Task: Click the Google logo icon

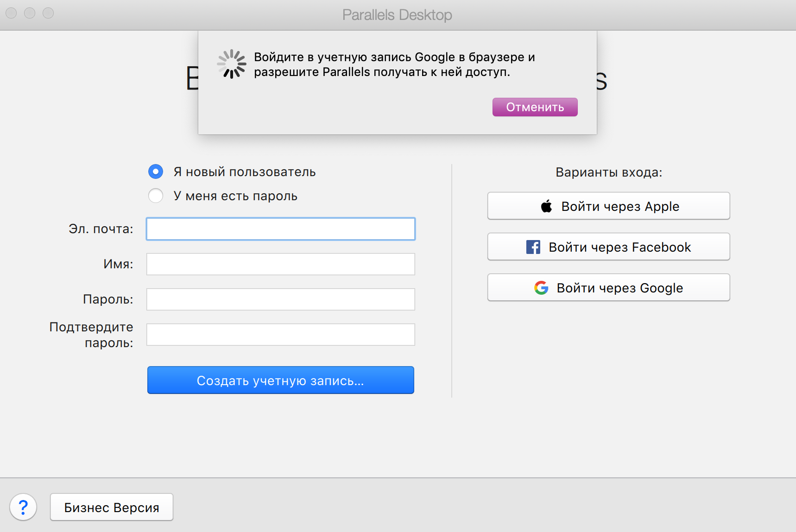Action: 541,288
